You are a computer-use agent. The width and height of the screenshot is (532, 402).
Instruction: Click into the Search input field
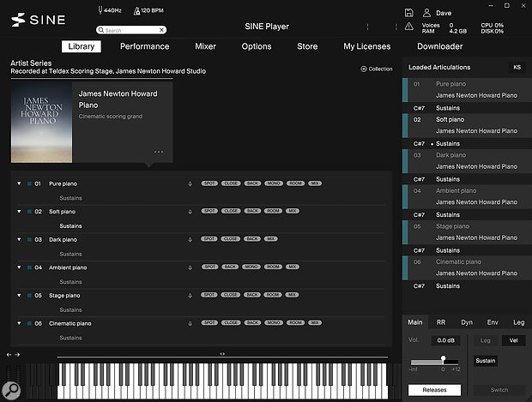[x=131, y=30]
